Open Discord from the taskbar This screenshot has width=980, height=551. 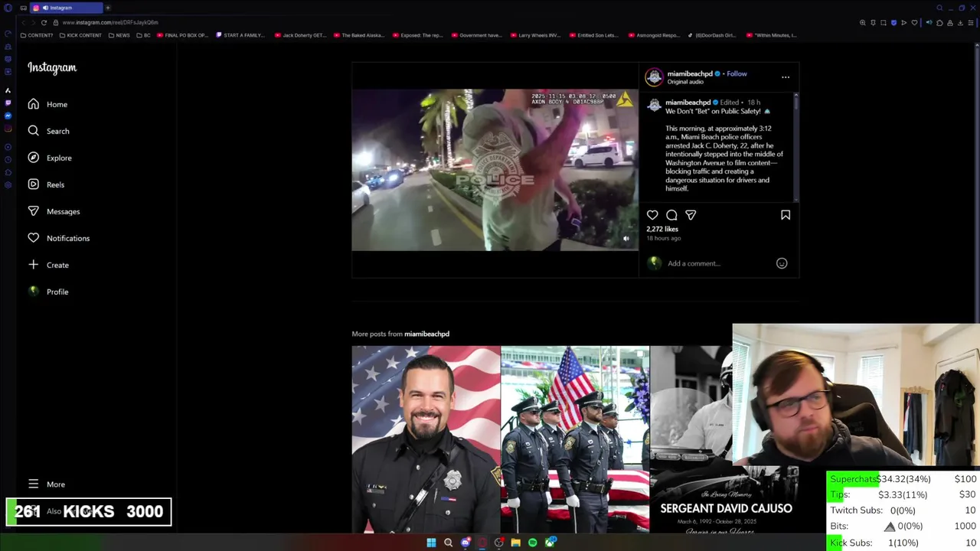[465, 543]
